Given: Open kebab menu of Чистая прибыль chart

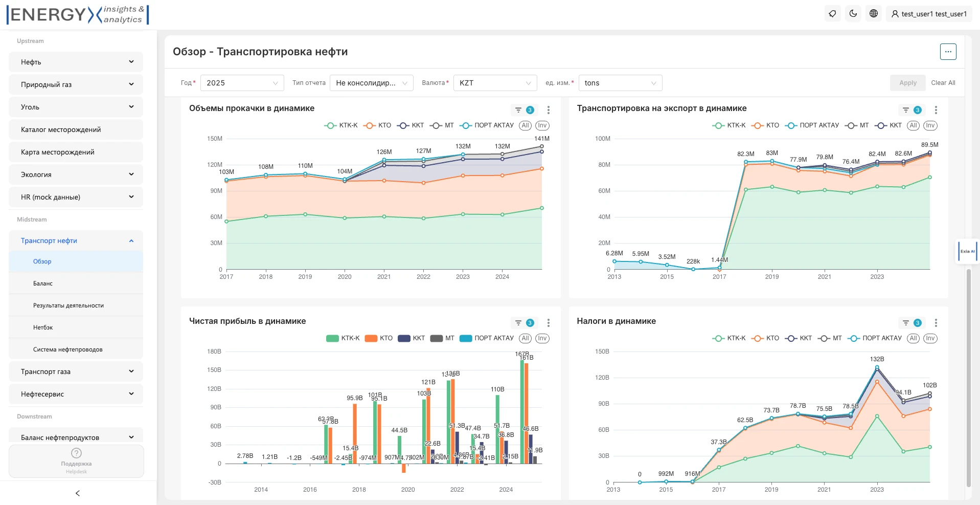Looking at the screenshot, I should (549, 323).
